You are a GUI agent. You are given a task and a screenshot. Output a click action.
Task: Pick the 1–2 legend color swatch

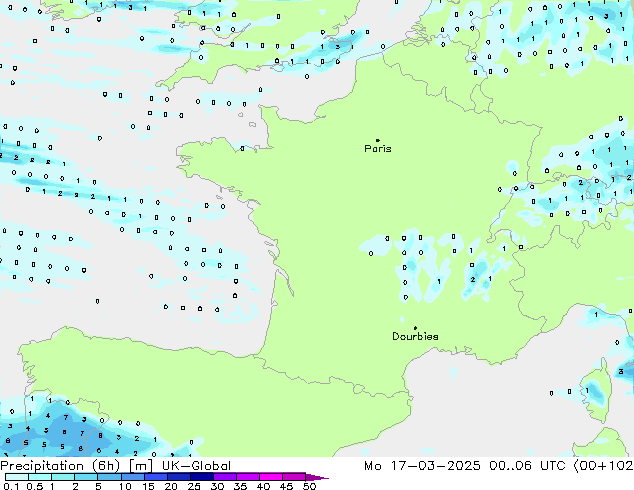[63, 477]
